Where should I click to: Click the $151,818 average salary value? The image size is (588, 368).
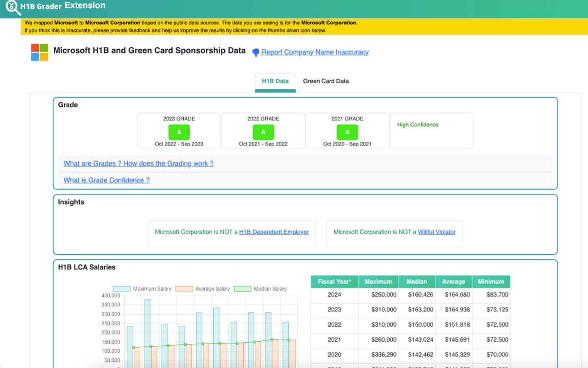point(457,325)
